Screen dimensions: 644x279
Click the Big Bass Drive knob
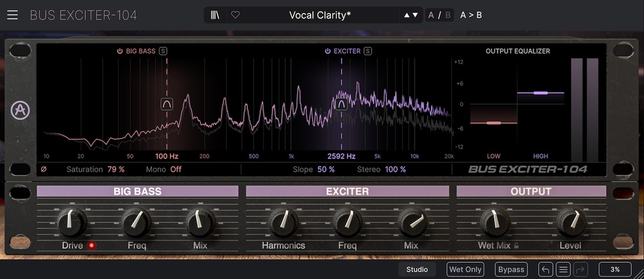pos(72,222)
